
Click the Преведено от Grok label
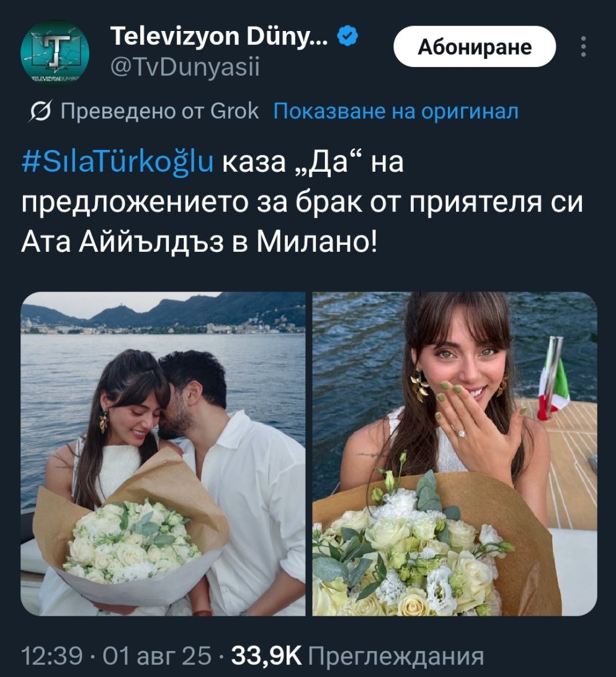point(159,112)
